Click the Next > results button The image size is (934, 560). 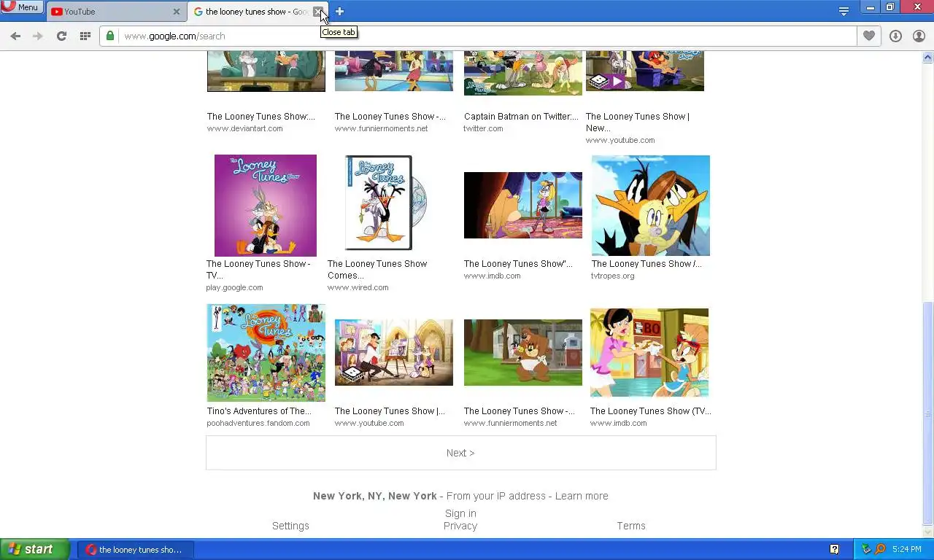point(460,453)
